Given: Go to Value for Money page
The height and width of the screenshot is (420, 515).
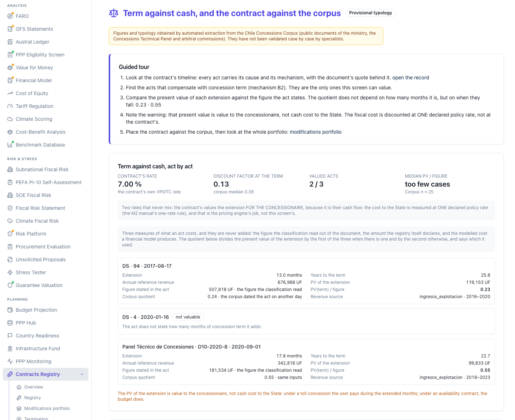Looking at the screenshot, I should click(34, 68).
